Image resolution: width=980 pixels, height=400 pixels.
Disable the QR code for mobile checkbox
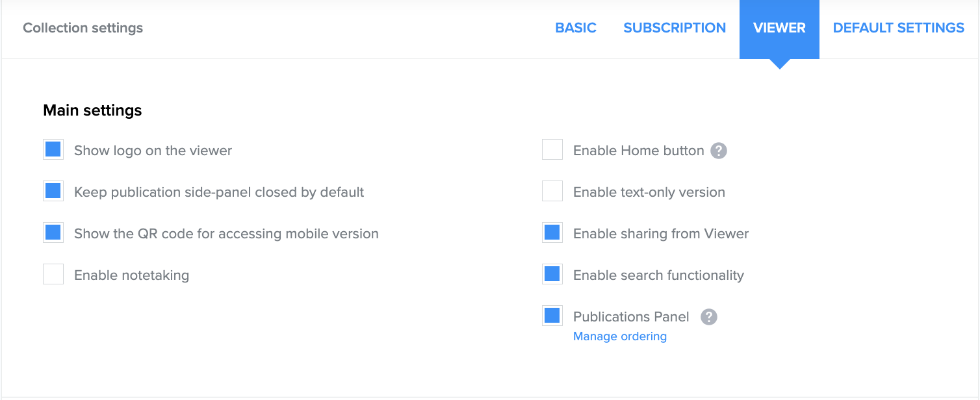(x=53, y=233)
